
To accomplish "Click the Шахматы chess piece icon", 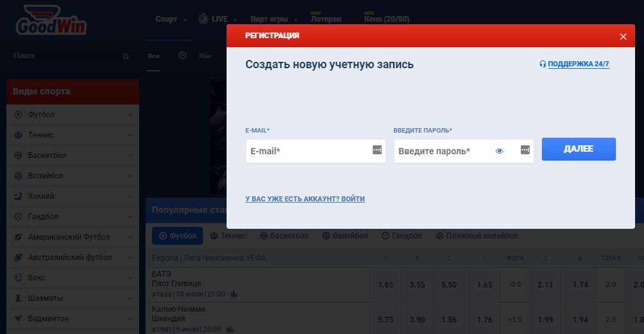I will [18, 298].
